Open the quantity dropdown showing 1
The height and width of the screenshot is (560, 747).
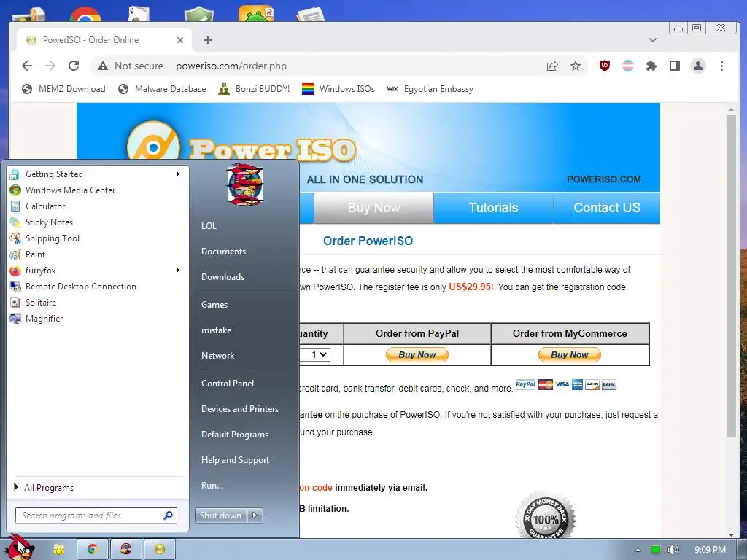pyautogui.click(x=315, y=354)
